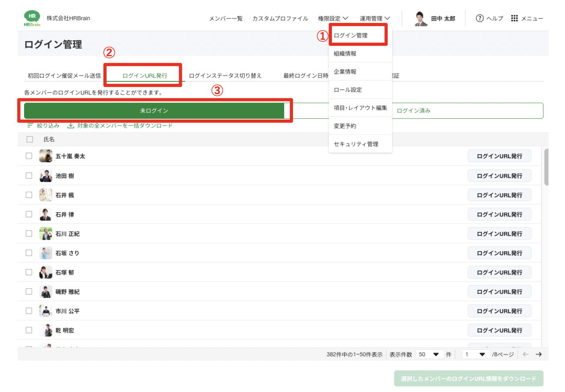Click the bulk download icon for all members
Image resolution: width=565 pixels, height=392 pixels.
(71, 126)
